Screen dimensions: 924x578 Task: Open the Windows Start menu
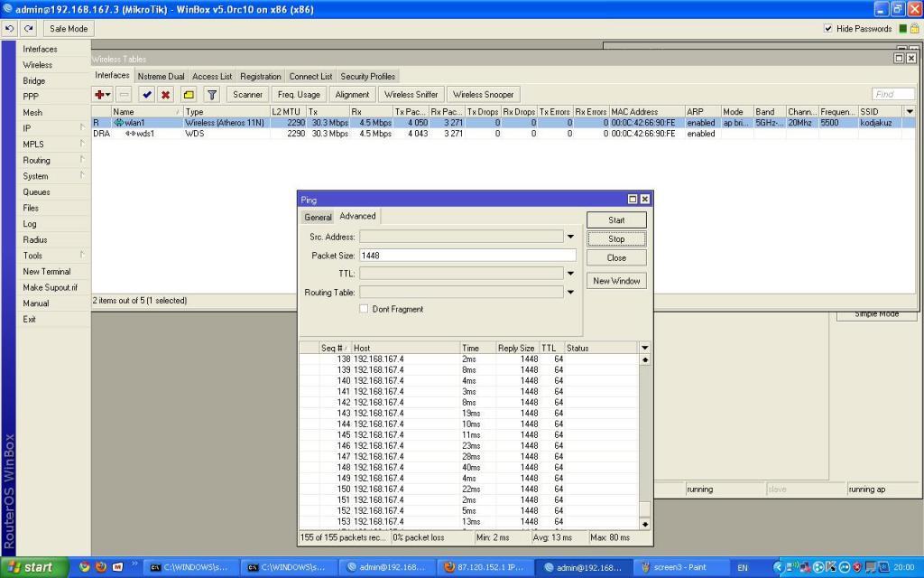click(x=32, y=567)
